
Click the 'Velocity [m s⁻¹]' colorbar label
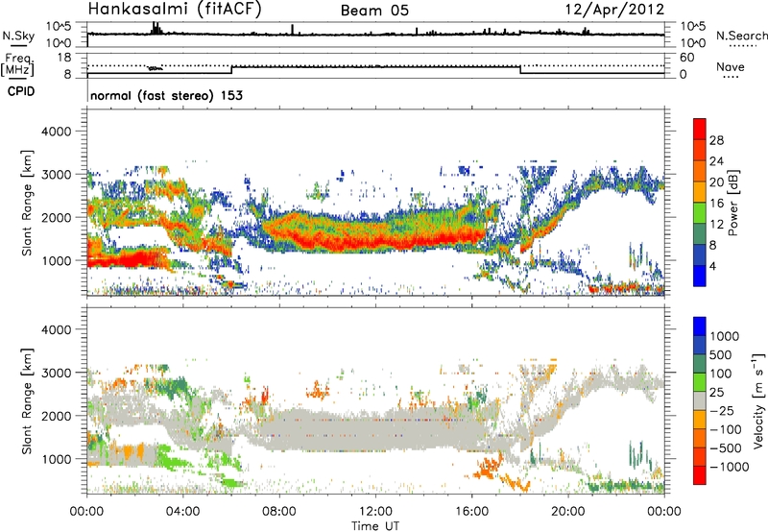point(758,399)
